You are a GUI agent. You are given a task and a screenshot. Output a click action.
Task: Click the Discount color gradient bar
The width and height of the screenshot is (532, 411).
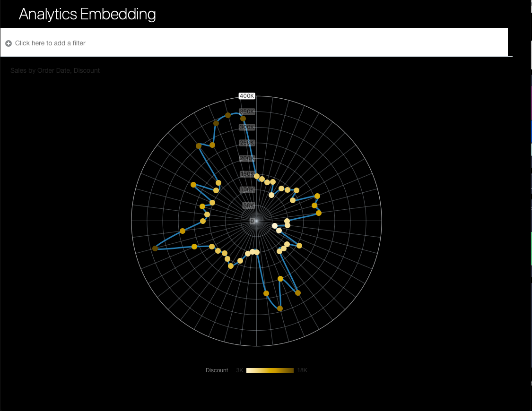coord(270,370)
